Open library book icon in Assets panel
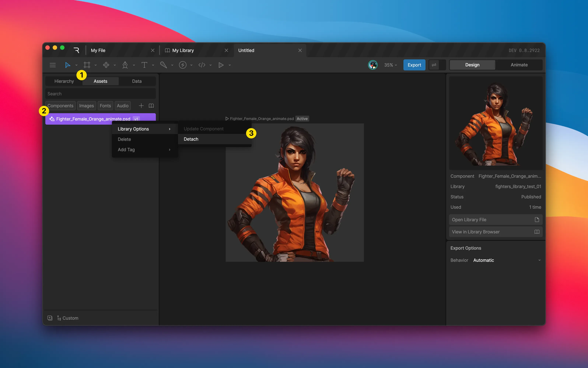 coord(151,106)
